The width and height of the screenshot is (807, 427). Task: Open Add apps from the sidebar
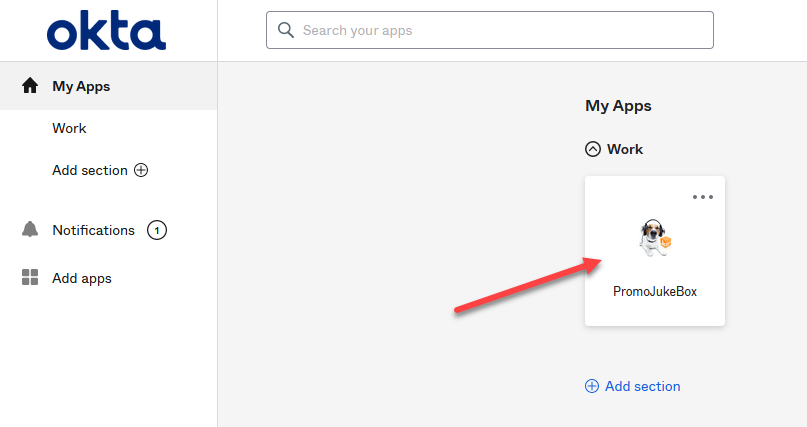coord(82,278)
